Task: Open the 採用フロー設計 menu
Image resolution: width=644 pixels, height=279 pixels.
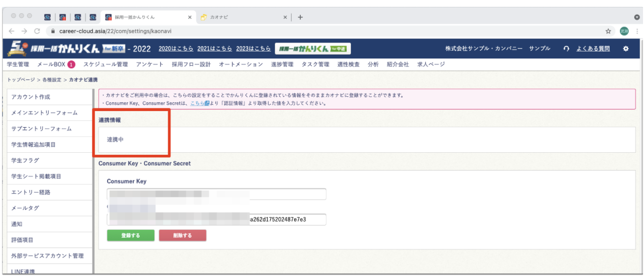Action: tap(191, 64)
